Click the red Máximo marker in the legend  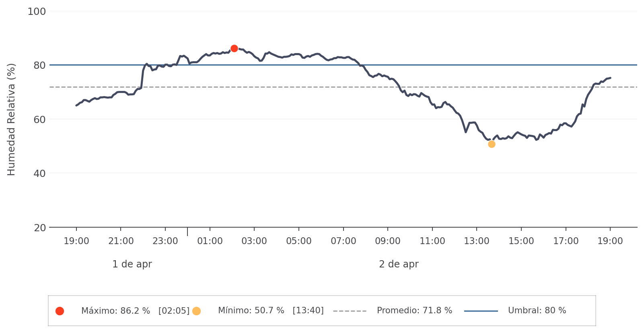(60, 311)
